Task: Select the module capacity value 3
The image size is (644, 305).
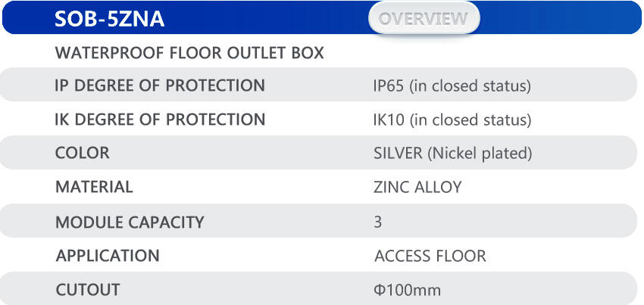Action: [x=378, y=223]
